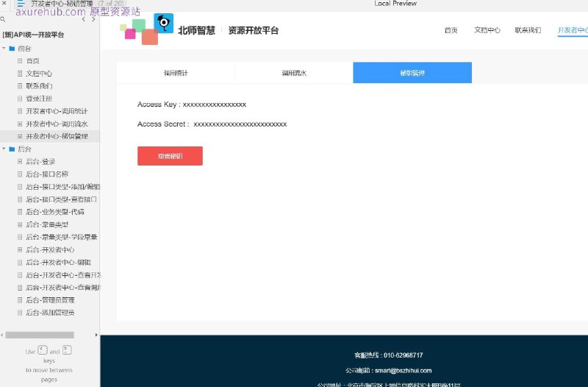
Task: Click the sidebar horizontal scrollbar
Action: [x=40, y=335]
